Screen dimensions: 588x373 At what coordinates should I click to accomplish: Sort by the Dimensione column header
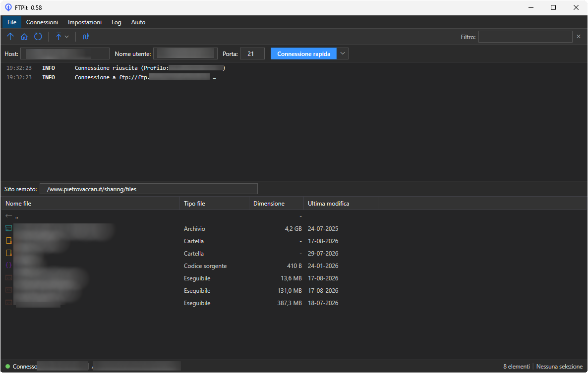coord(276,204)
